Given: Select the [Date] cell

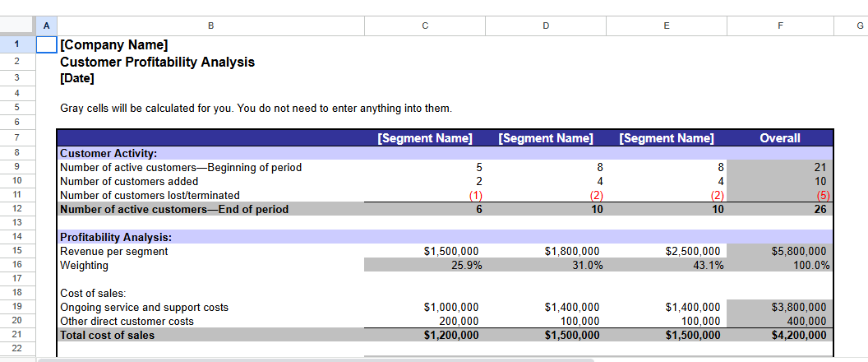Looking at the screenshot, I should pyautogui.click(x=78, y=79).
